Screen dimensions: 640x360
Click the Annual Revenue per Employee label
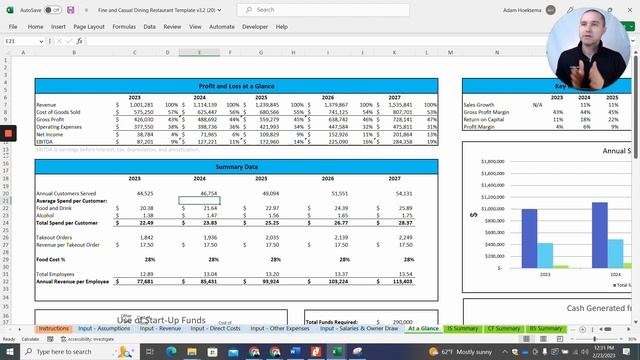click(73, 282)
